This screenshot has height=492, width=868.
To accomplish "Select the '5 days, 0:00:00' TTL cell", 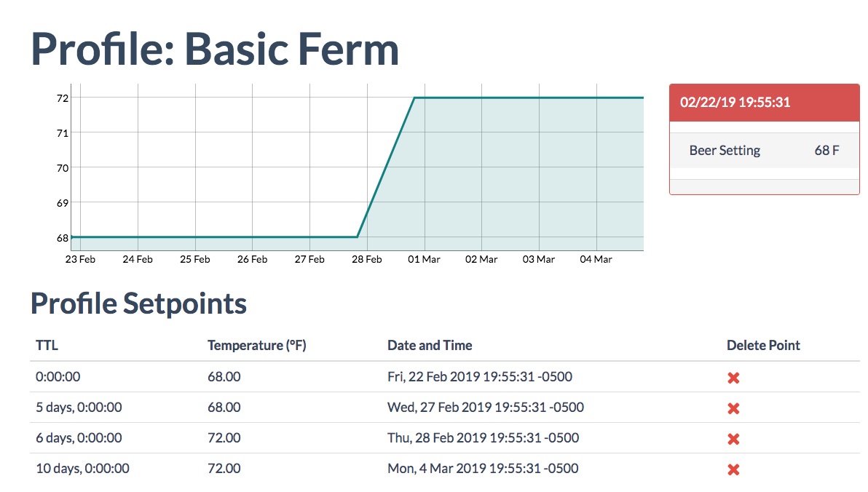I will tap(79, 408).
